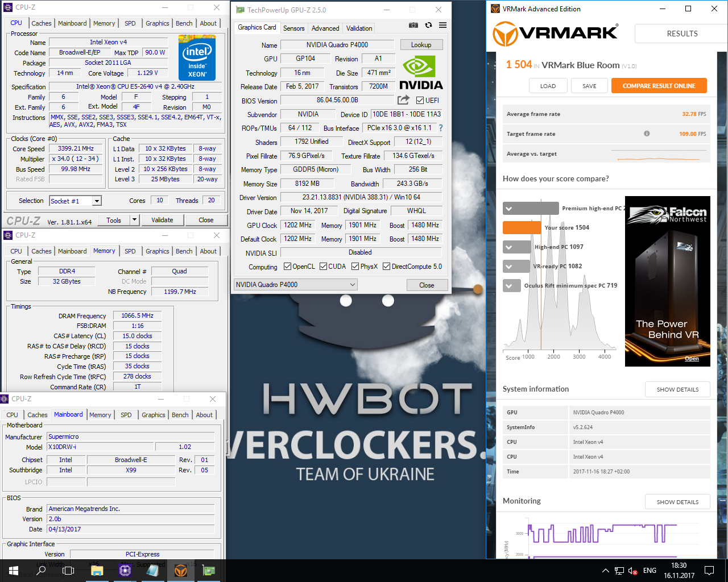Expand Oculus Rift minimum spec PC entry
728x582 pixels.
(509, 286)
